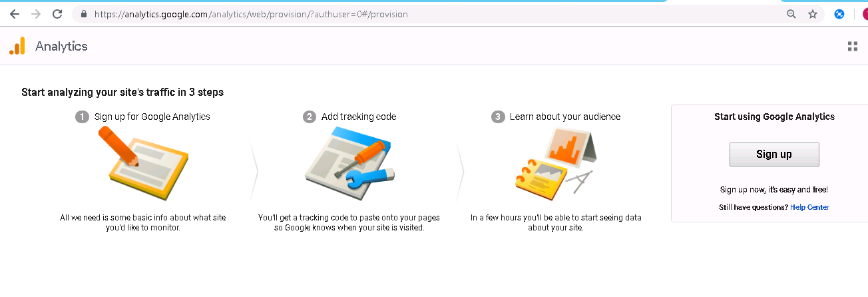Screen dimensions: 868x297
Task: Click the zoom magnifier icon in address bar
Action: point(791,14)
